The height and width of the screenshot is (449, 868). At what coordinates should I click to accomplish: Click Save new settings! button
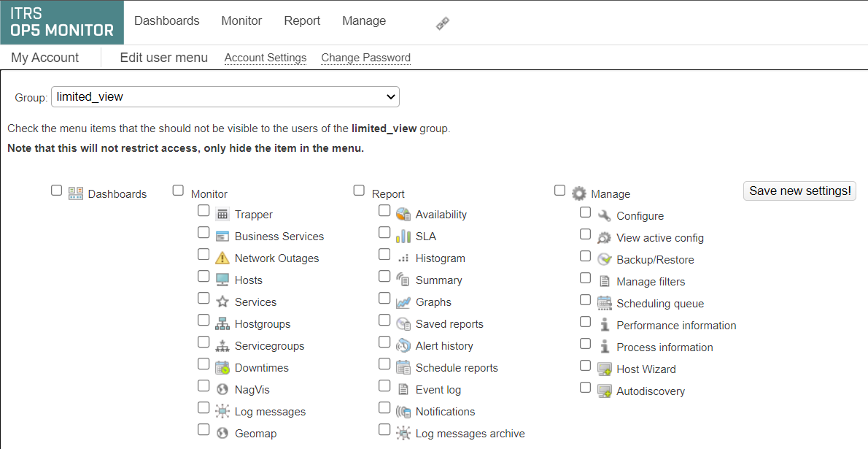[800, 191]
